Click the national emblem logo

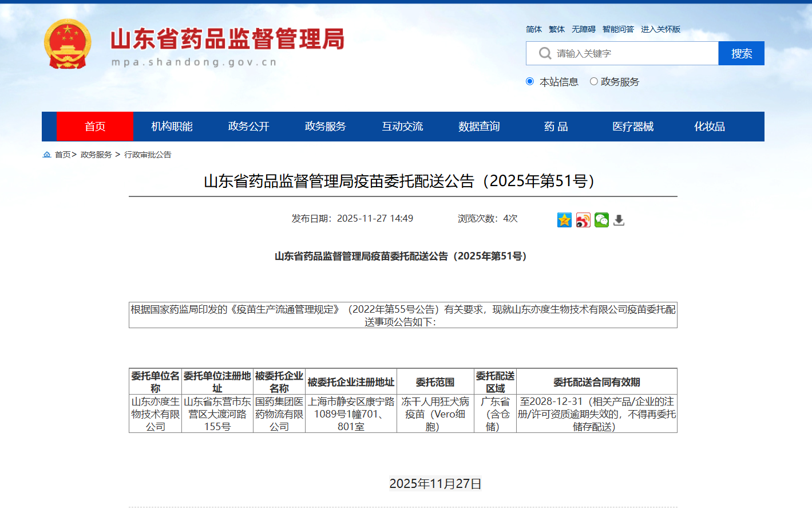click(x=68, y=44)
